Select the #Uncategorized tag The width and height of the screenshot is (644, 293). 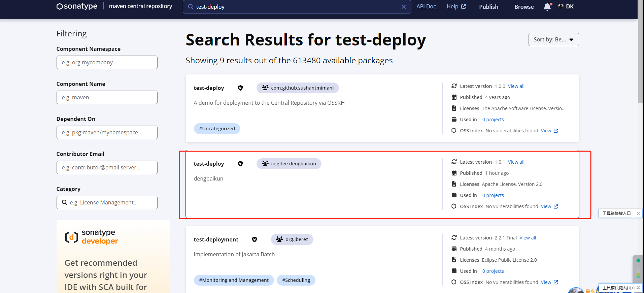217,129
